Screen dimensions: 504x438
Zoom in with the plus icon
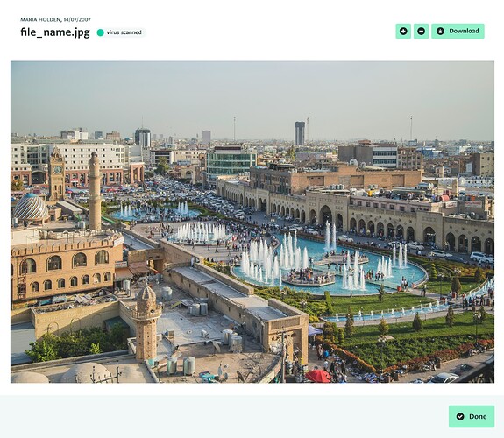[x=403, y=32]
